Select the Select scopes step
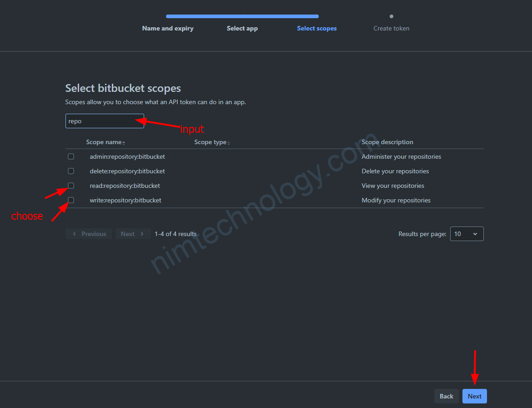 tap(317, 28)
